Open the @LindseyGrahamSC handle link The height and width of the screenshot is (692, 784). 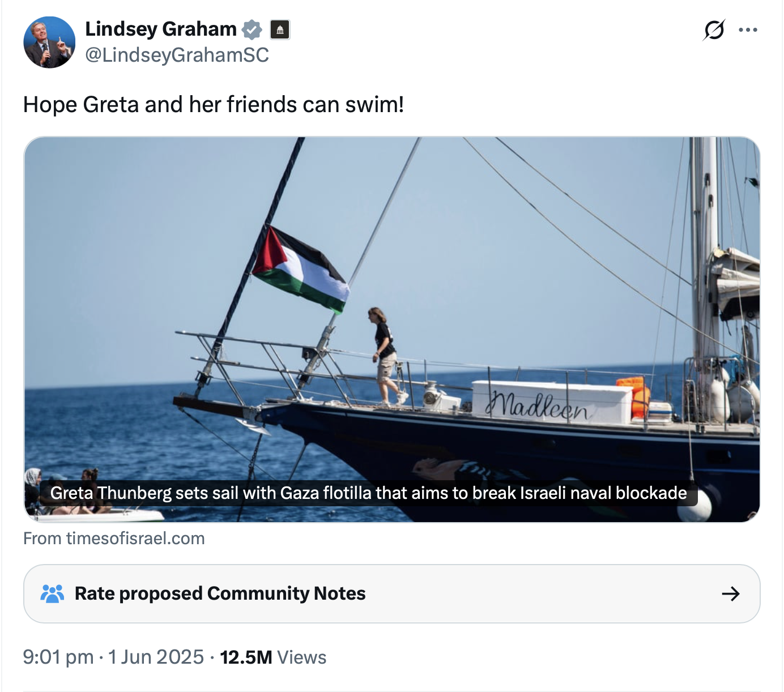177,55
